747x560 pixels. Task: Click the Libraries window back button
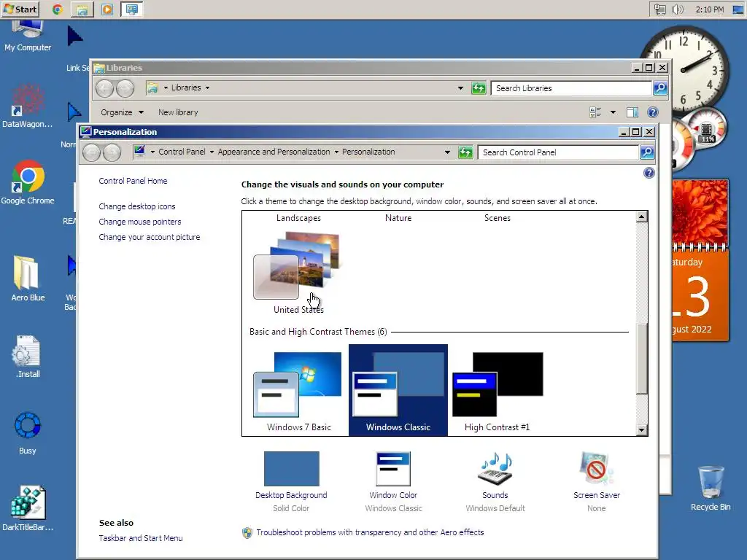point(104,88)
